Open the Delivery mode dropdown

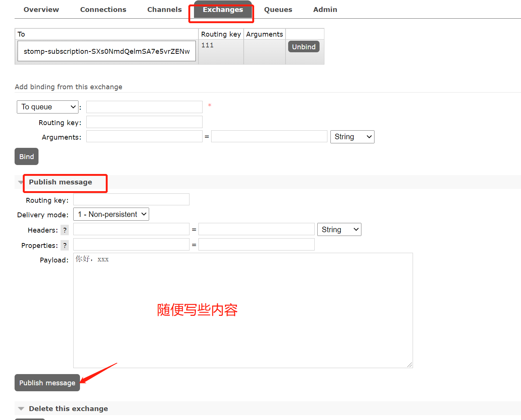[x=111, y=214]
